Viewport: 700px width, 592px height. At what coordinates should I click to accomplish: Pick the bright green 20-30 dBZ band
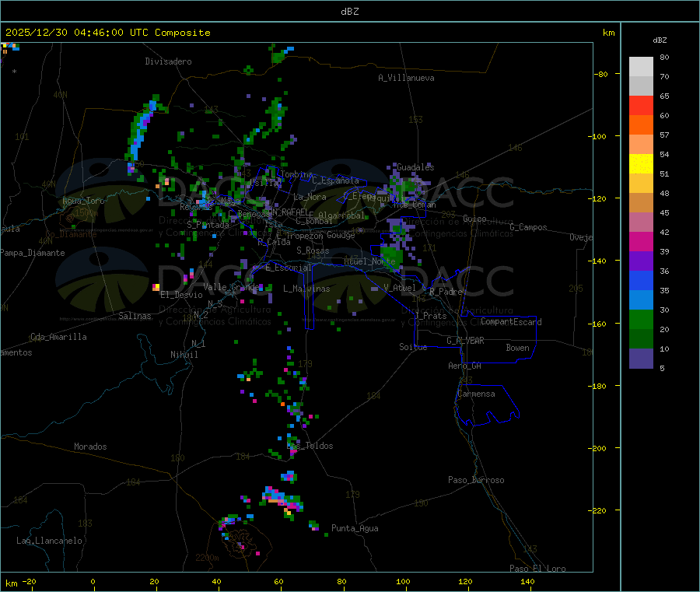pyautogui.click(x=641, y=319)
